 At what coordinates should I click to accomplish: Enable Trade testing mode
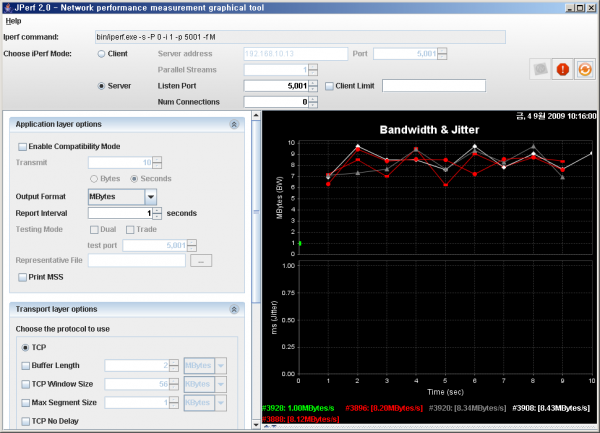pyautogui.click(x=130, y=230)
